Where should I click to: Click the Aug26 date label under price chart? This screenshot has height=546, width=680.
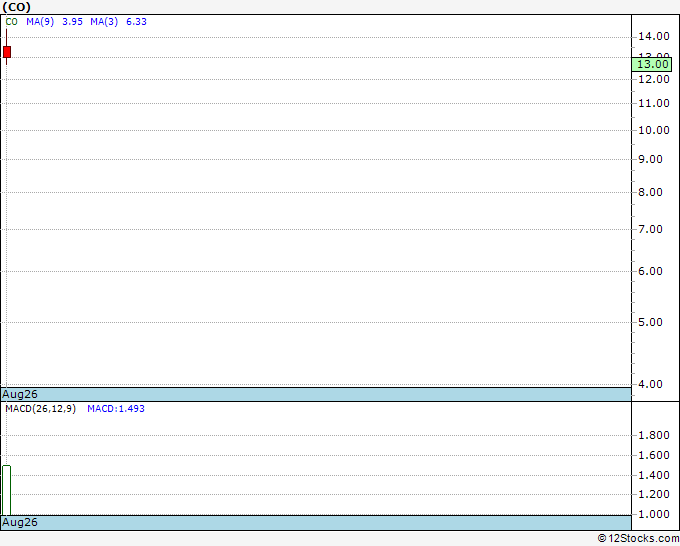coord(20,394)
